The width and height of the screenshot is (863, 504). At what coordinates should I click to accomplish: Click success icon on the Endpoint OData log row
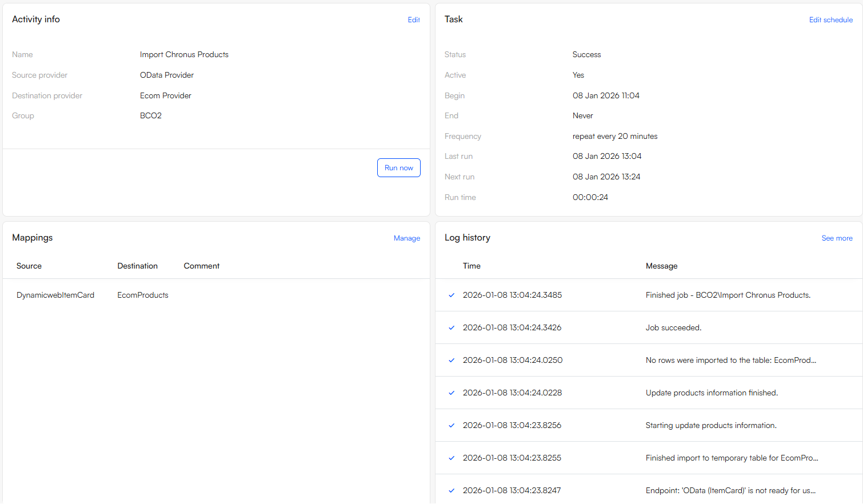coord(452,490)
